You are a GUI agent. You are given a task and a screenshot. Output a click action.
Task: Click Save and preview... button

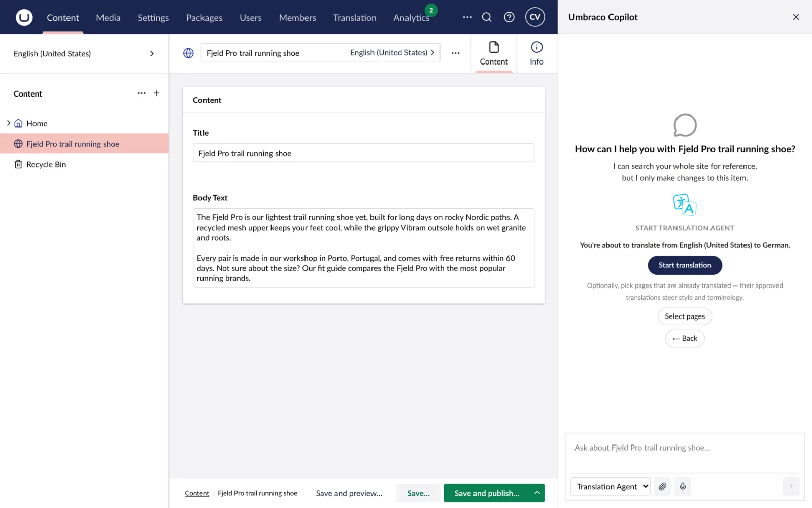(349, 493)
